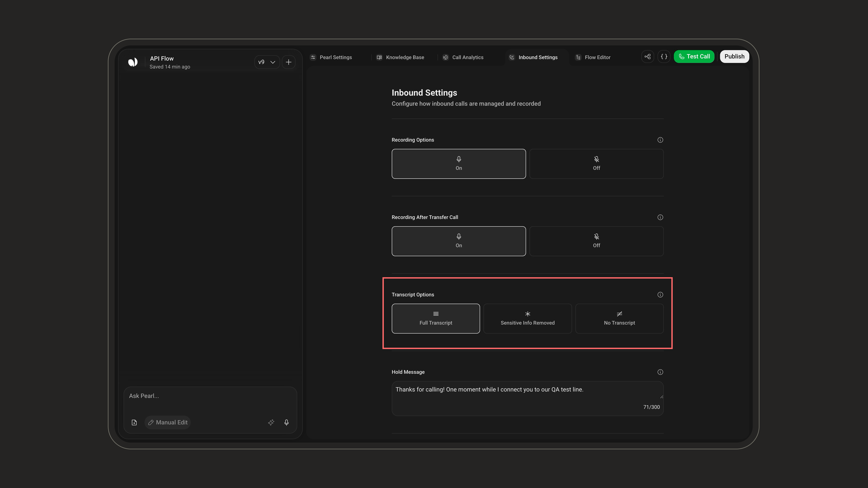Viewport: 868px width, 488px height.
Task: Click the Knowledge Base tab book icon
Action: [x=379, y=57]
